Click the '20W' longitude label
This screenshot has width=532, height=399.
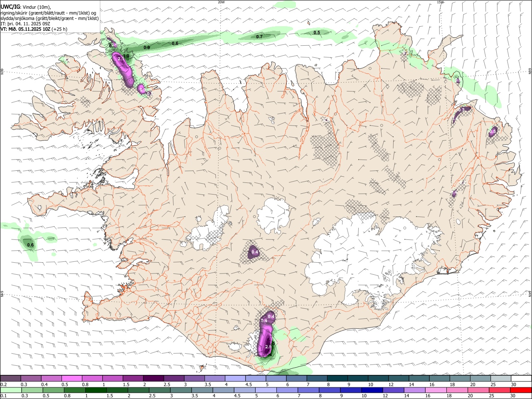click(x=221, y=2)
